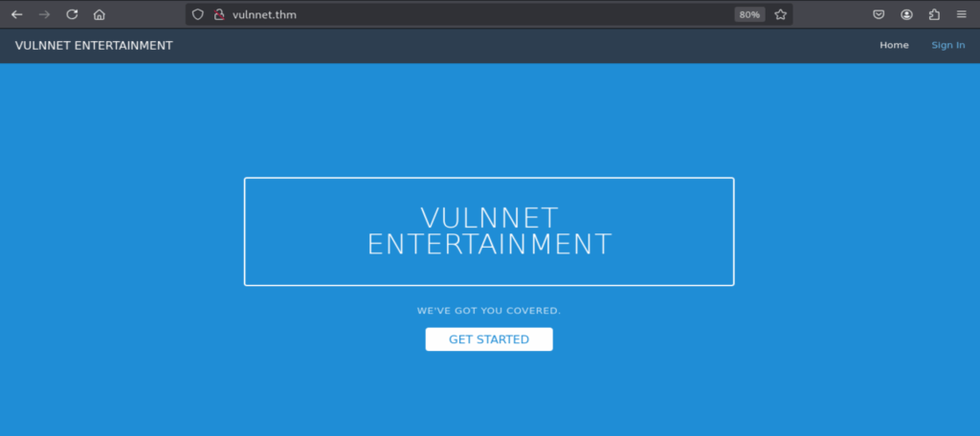
Task: Reload the page with the refresh icon
Action: pos(72,14)
